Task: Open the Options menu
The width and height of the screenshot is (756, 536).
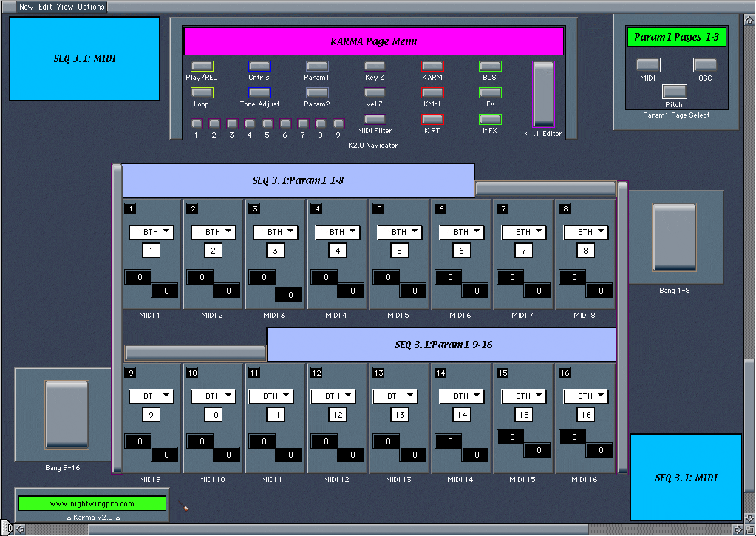Action: (92, 7)
